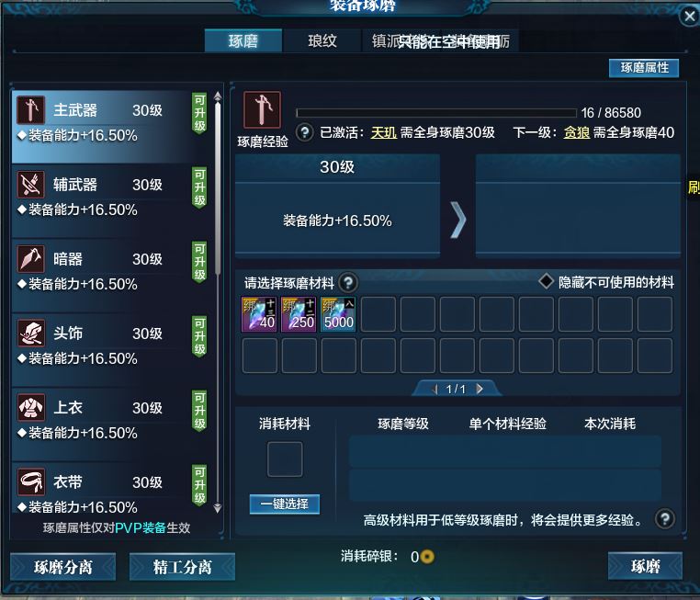Viewport: 700px width, 600px height.
Task: Select the 上衣 top armor icon
Action: (31, 407)
